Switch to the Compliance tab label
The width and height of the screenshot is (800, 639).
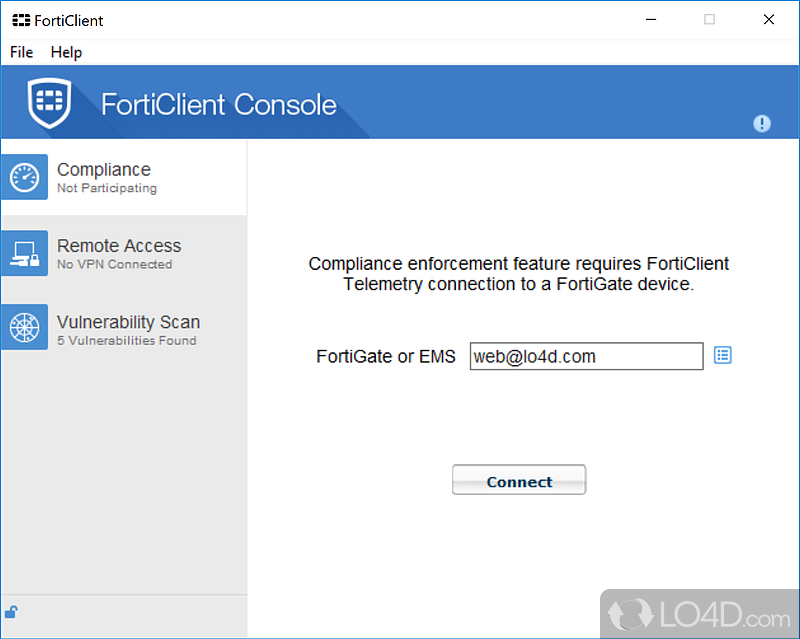click(x=104, y=170)
